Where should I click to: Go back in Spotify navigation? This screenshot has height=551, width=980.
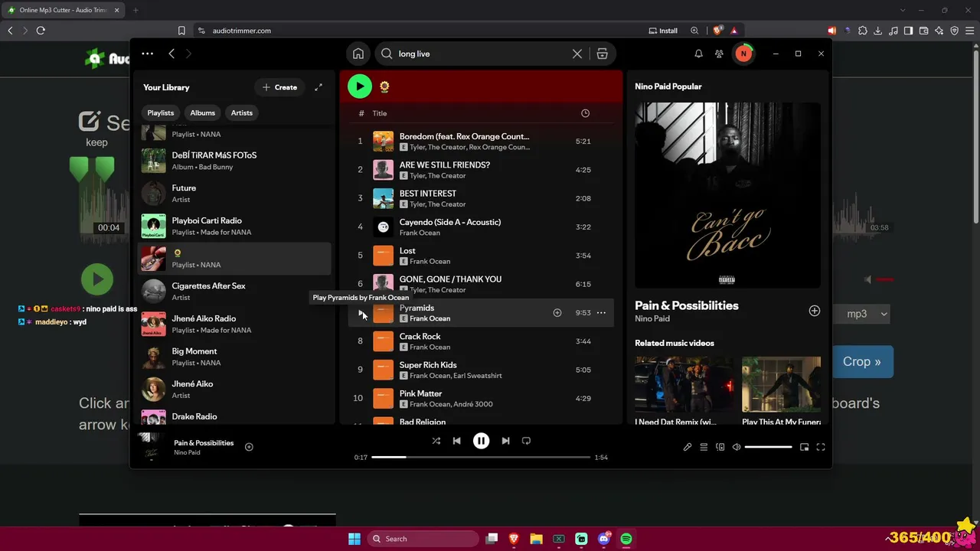pos(171,54)
